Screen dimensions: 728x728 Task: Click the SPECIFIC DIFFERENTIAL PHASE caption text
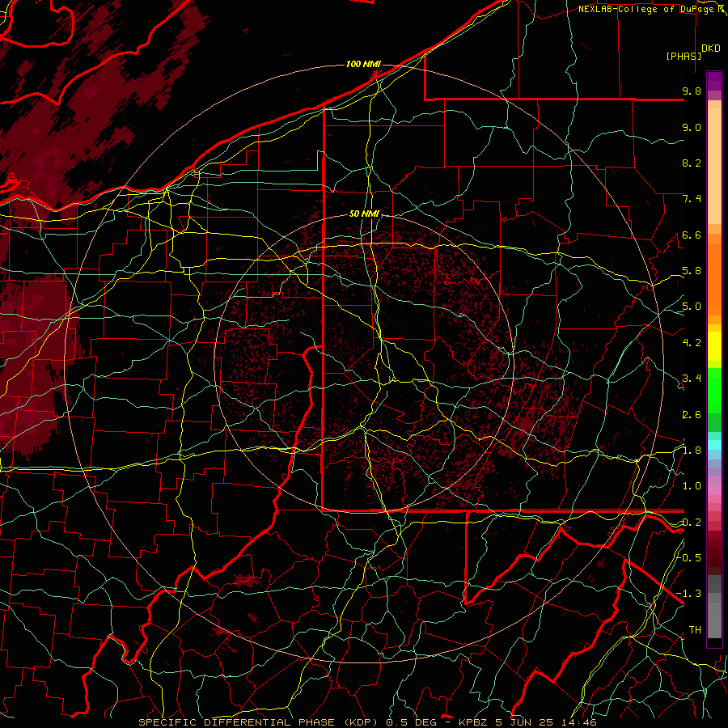[236, 722]
